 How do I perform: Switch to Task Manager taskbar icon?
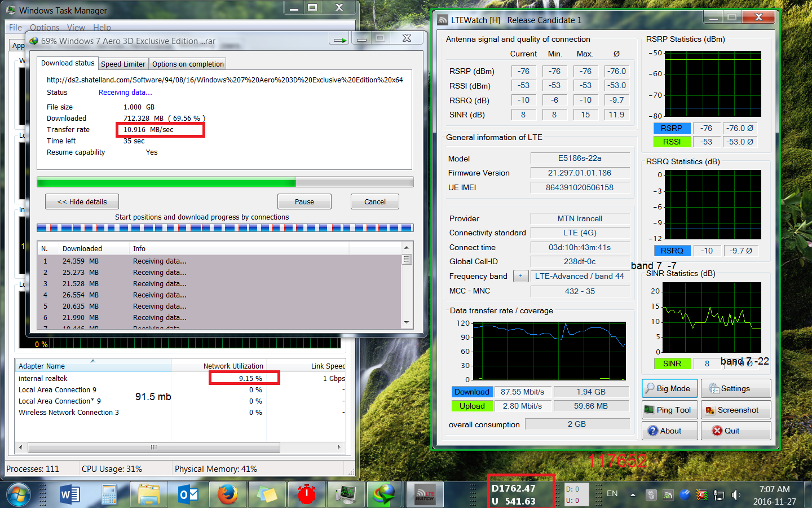346,495
